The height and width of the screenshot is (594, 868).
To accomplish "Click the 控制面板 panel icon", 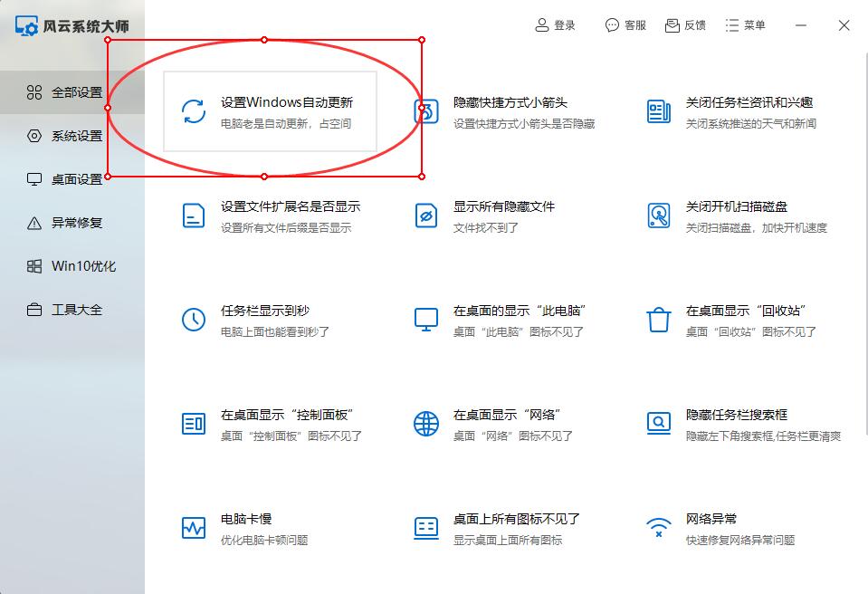I will point(194,424).
